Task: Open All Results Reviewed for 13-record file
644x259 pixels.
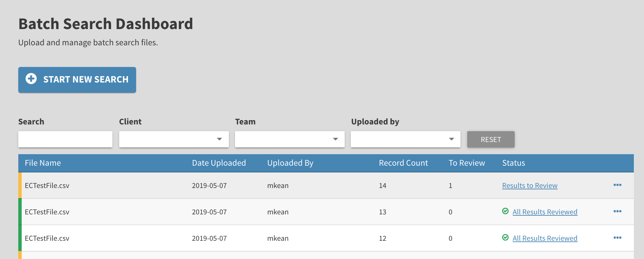Action: (545, 212)
